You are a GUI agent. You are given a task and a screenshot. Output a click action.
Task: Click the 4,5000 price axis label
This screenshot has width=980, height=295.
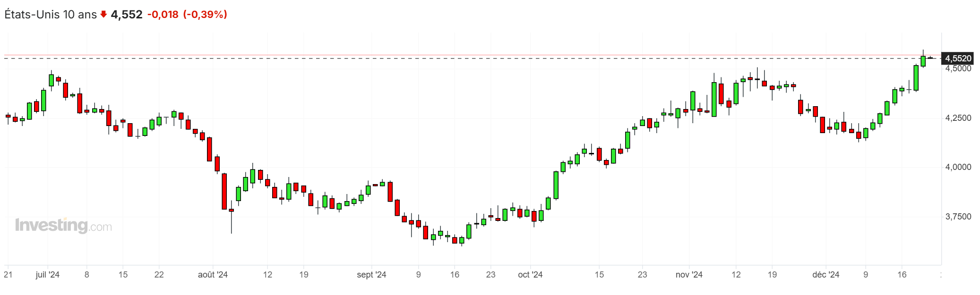(x=958, y=68)
